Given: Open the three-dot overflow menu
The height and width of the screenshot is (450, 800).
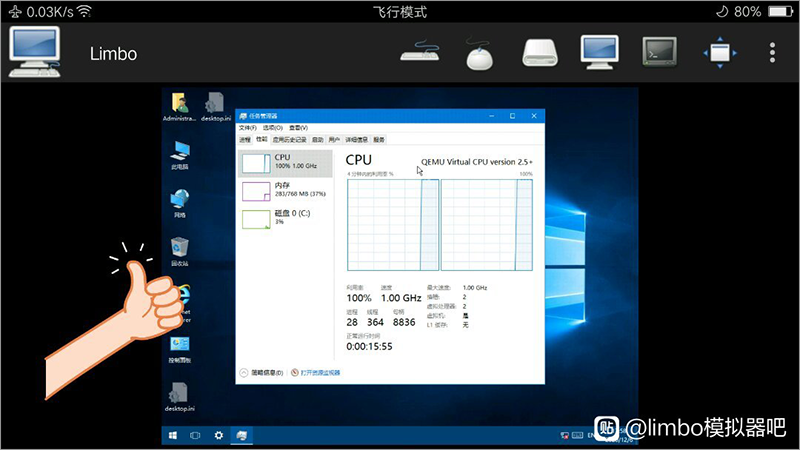Looking at the screenshot, I should 771,53.
